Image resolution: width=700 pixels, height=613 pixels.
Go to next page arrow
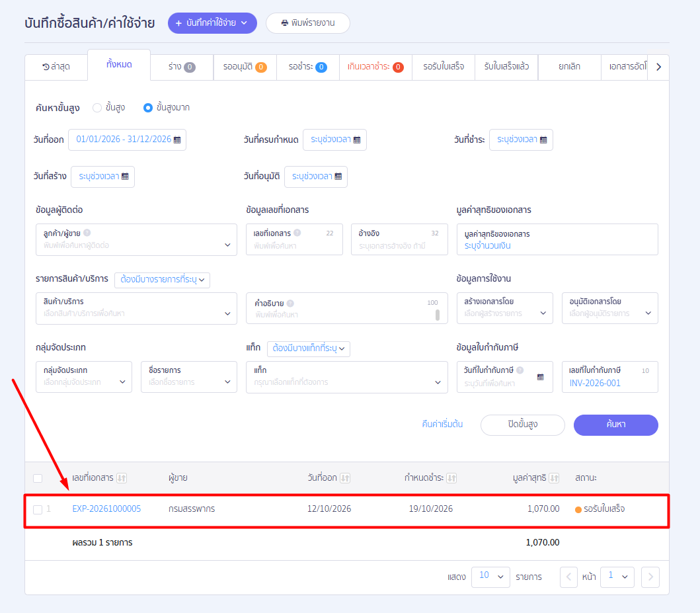pos(650,577)
